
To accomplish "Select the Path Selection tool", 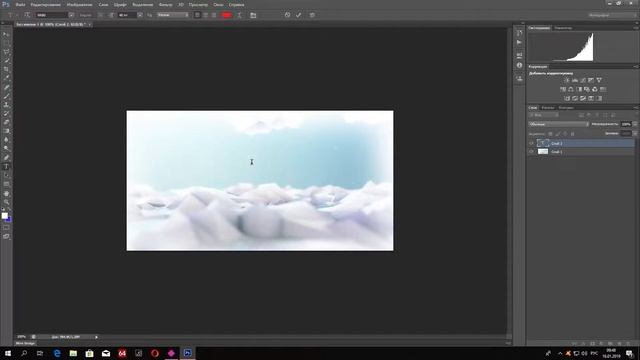I will click(x=6, y=176).
